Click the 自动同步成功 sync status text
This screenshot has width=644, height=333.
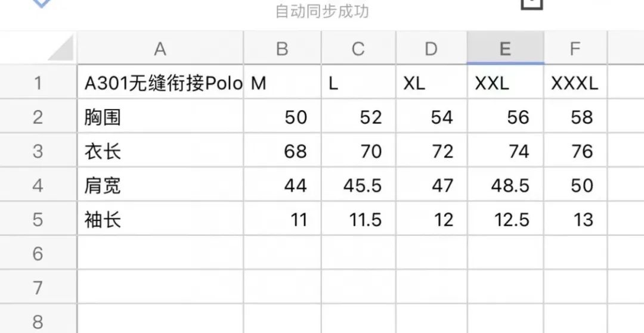tap(322, 11)
